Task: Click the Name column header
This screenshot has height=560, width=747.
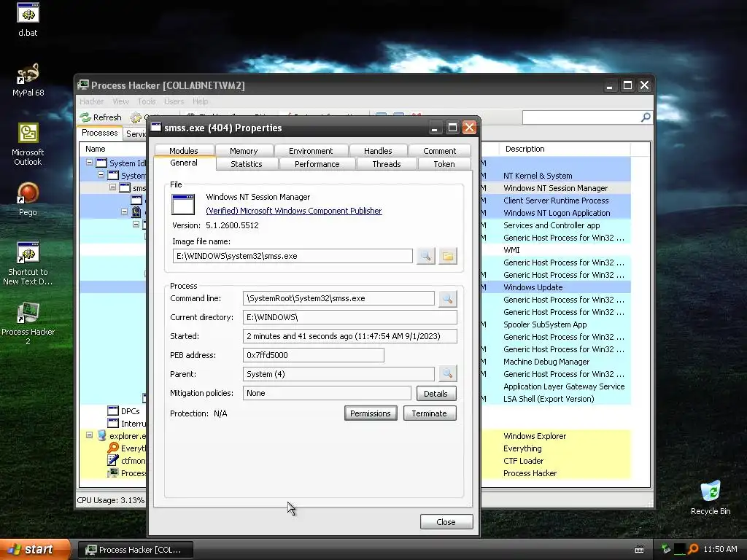Action: pyautogui.click(x=112, y=149)
